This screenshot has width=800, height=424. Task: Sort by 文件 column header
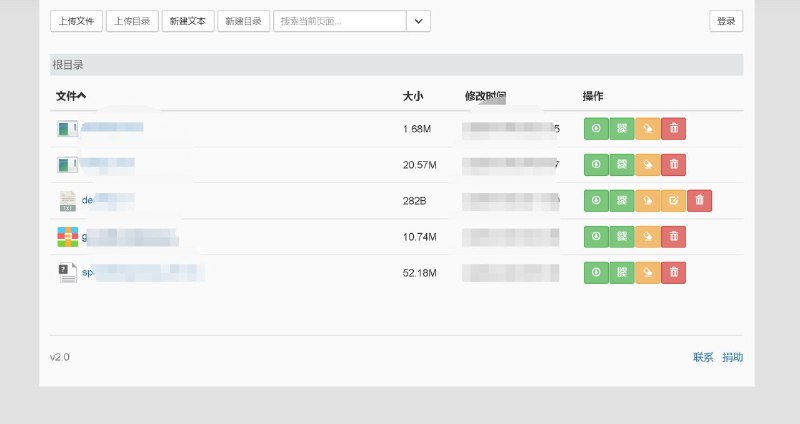71,96
